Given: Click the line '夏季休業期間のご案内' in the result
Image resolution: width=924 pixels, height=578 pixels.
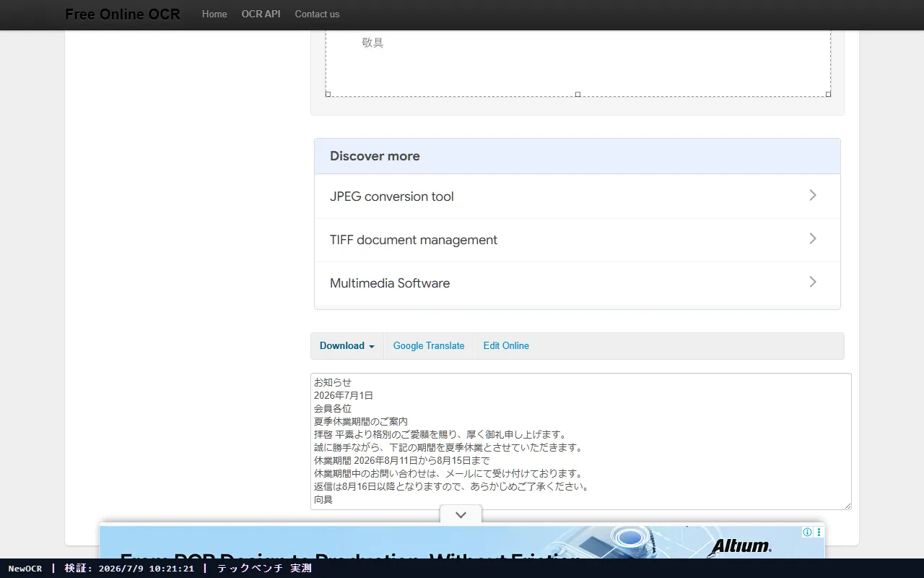Looking at the screenshot, I should [x=361, y=421].
